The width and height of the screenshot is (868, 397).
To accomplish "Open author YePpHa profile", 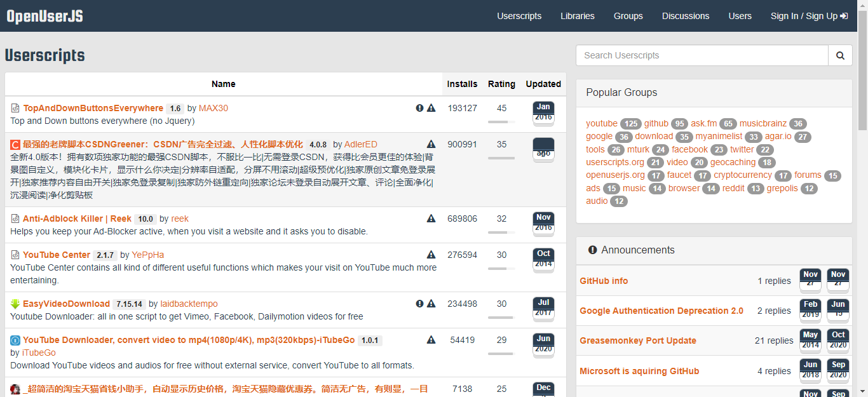I will click(x=147, y=255).
